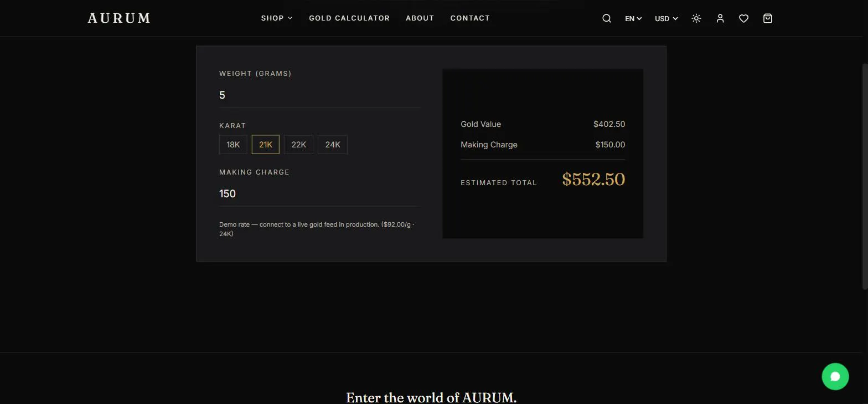Focus the Making Charge input field
Screen dimensions: 868x404
pos(319,194)
